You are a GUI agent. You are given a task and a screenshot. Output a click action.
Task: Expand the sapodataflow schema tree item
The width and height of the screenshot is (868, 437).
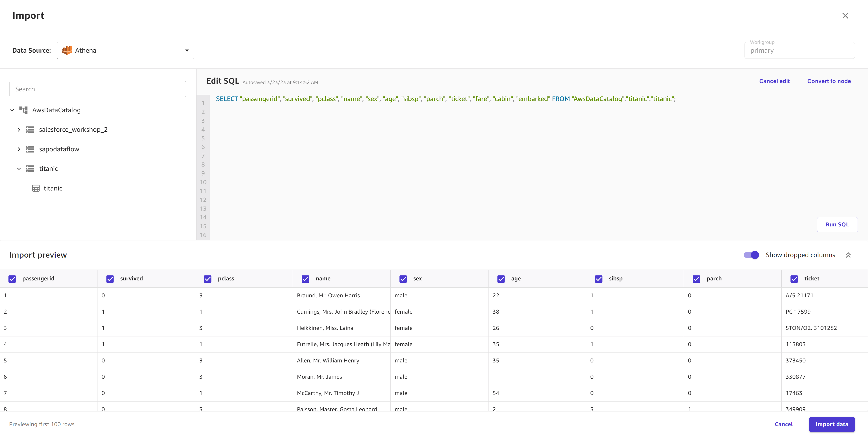19,149
